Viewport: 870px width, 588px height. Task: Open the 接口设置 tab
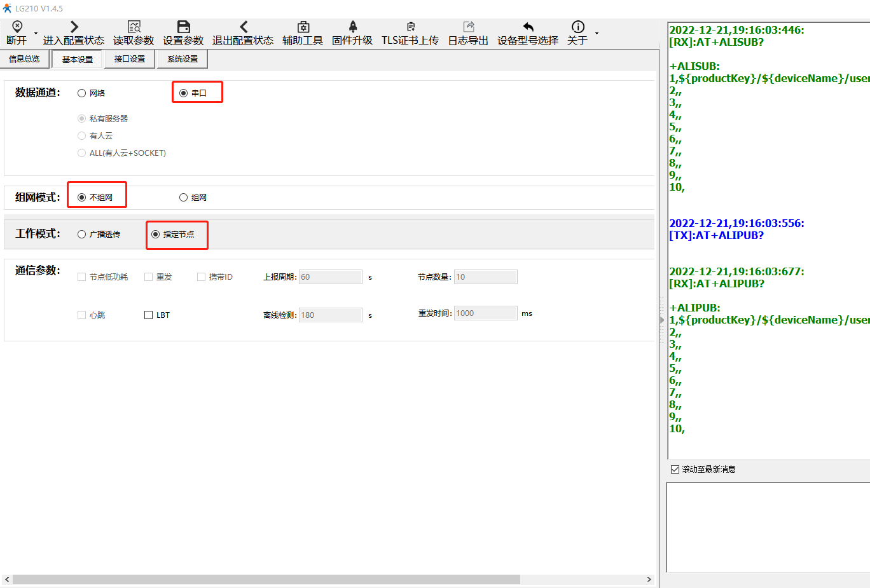point(130,59)
